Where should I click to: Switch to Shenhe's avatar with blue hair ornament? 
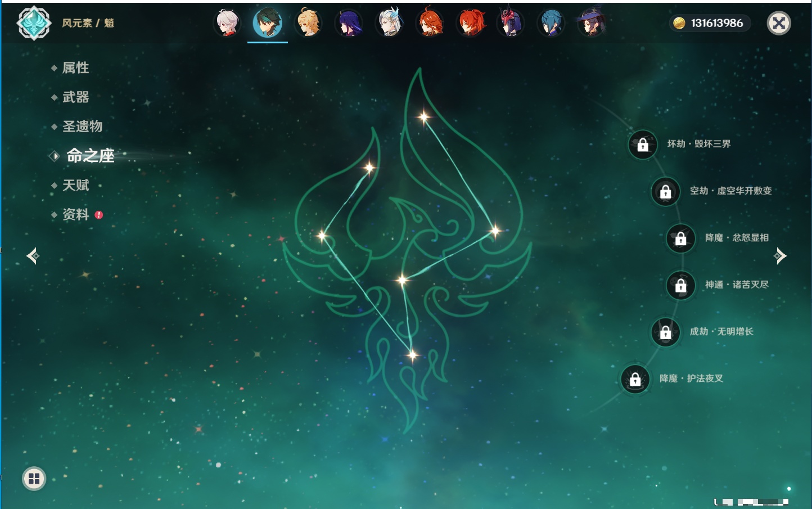pyautogui.click(x=389, y=23)
